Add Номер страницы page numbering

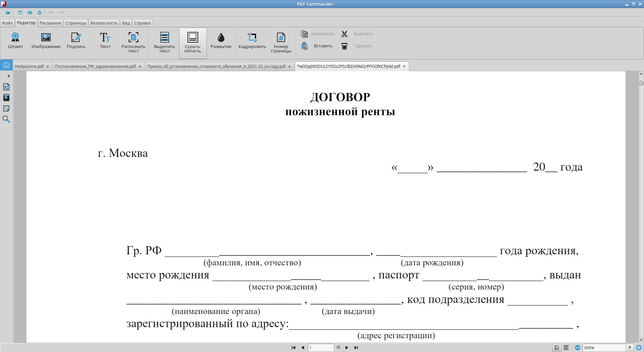click(x=281, y=42)
